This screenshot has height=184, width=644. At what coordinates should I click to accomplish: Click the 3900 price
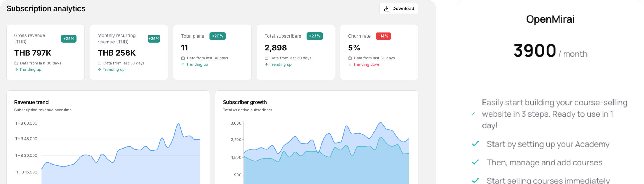click(535, 50)
